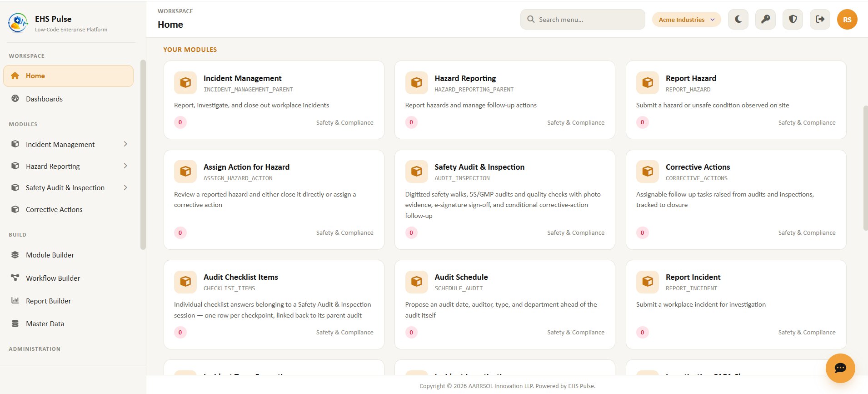Image resolution: width=868 pixels, height=394 pixels.
Task: Click the Audit Schedule card cube icon
Action: [x=416, y=282]
